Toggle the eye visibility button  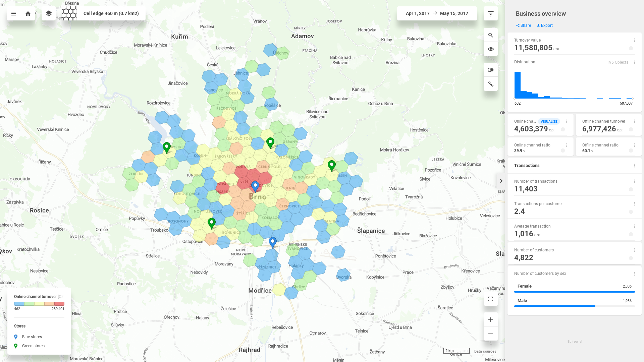click(491, 49)
